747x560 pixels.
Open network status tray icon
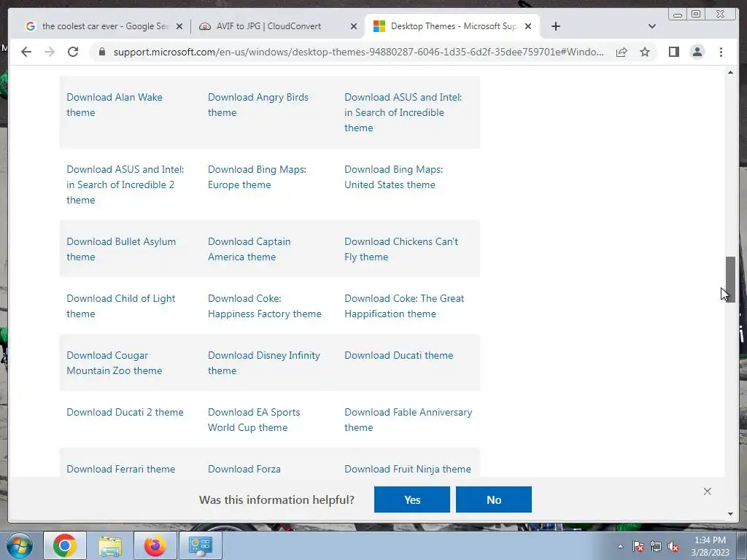pos(656,547)
